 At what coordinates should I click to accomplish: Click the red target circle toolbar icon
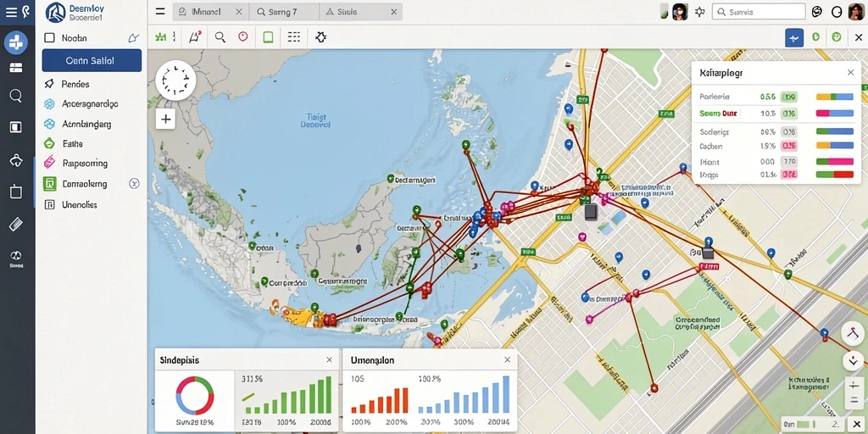(x=242, y=37)
